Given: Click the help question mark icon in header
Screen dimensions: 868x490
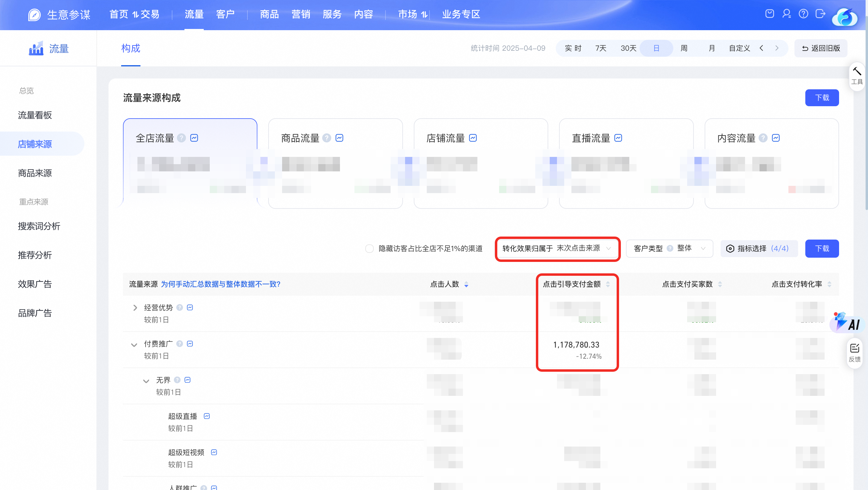Looking at the screenshot, I should click(803, 14).
